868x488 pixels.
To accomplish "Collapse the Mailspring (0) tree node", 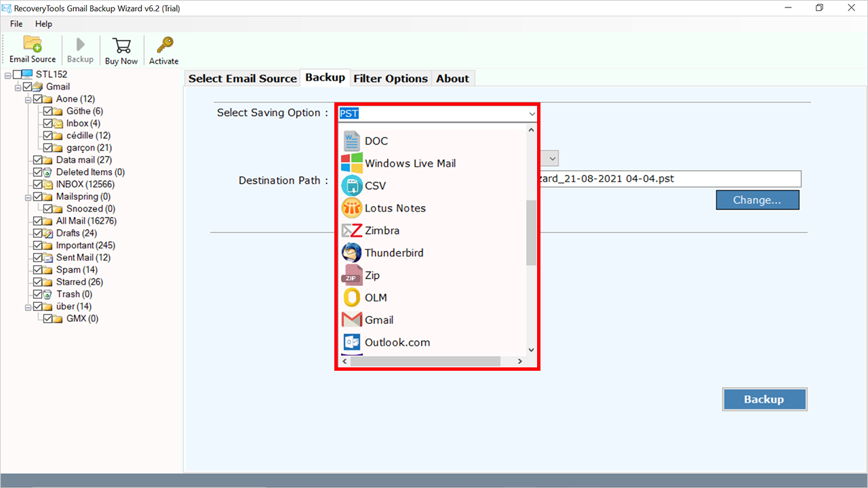I will pos(28,197).
